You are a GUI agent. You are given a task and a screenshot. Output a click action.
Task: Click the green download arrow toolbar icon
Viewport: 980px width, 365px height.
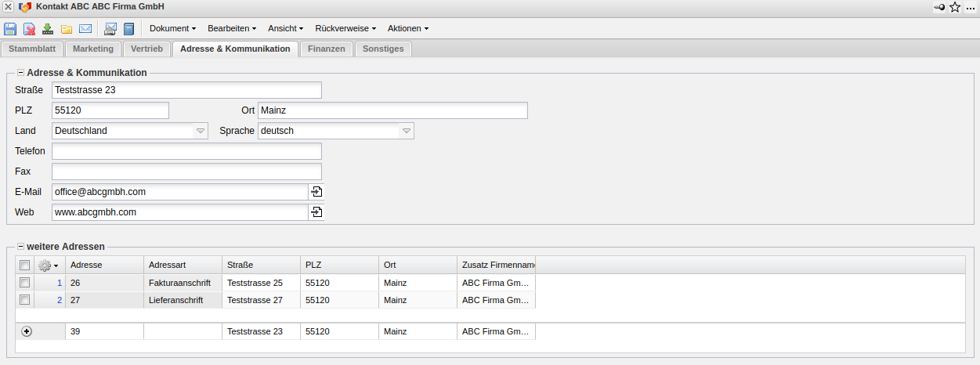coord(48,29)
